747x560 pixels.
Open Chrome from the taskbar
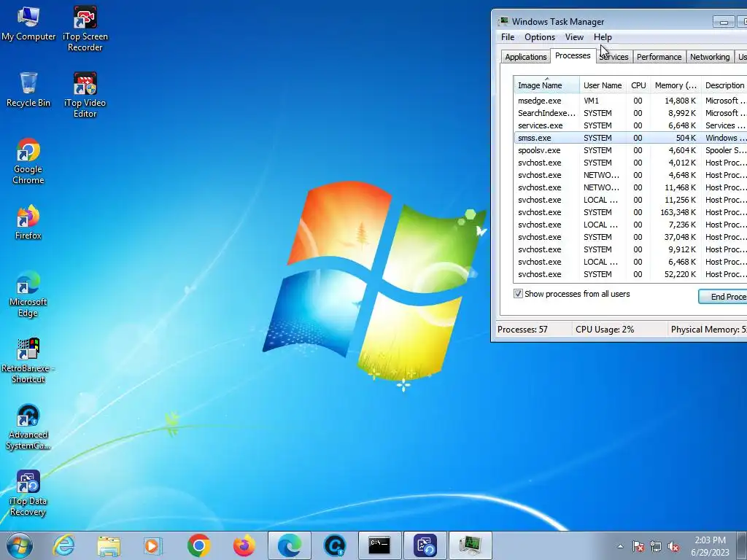[199, 545]
